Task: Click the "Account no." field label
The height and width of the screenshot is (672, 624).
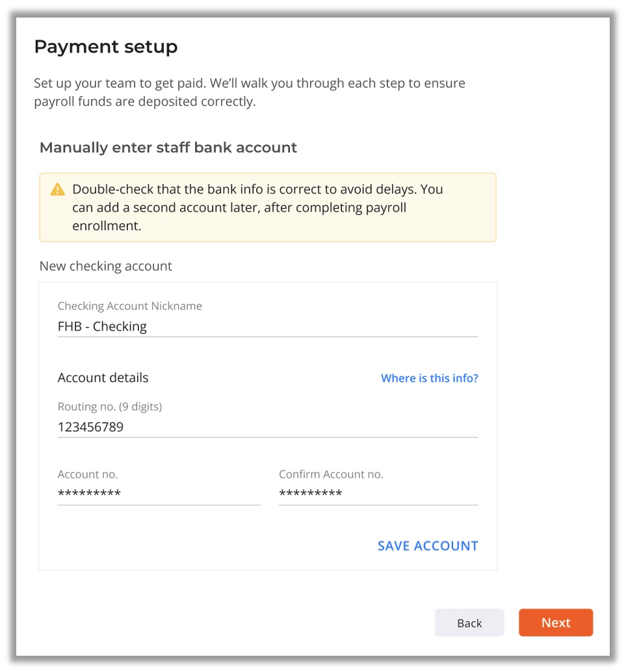Action: pyautogui.click(x=88, y=474)
